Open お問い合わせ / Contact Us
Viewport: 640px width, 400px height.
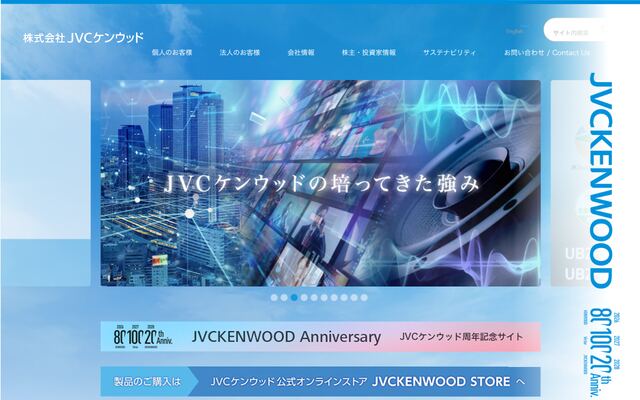click(547, 52)
